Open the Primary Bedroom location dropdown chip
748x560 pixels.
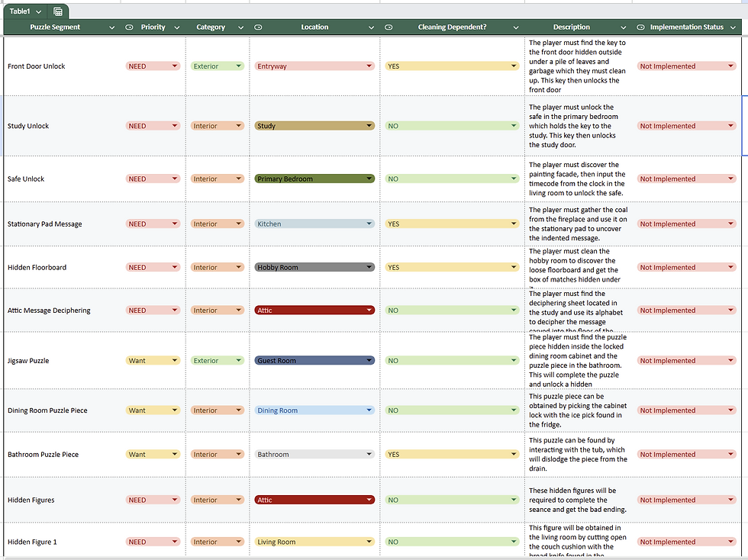314,179
